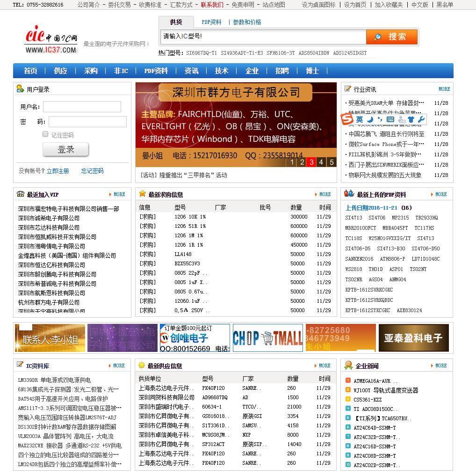Switch to 参数和价格 search tab
Image resolution: width=476 pixels, height=475 pixels.
[247, 22]
